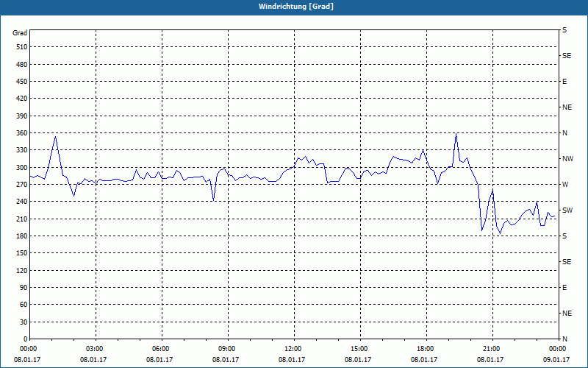Click the 90 axis value

coord(24,288)
